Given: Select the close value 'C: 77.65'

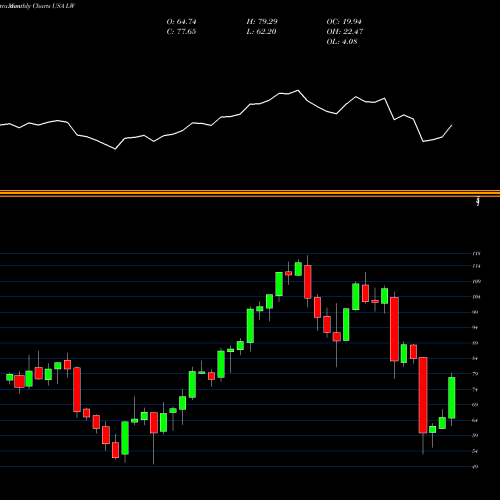Looking at the screenshot, I should (x=181, y=32).
